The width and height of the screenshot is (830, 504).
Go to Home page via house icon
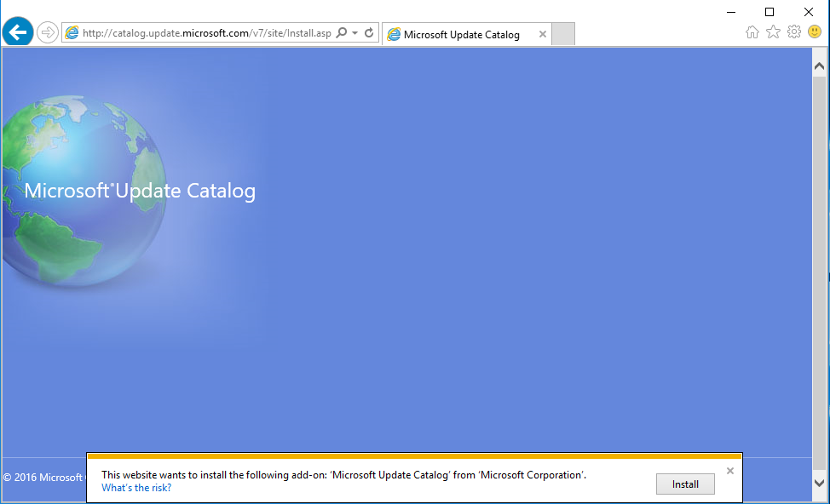752,32
